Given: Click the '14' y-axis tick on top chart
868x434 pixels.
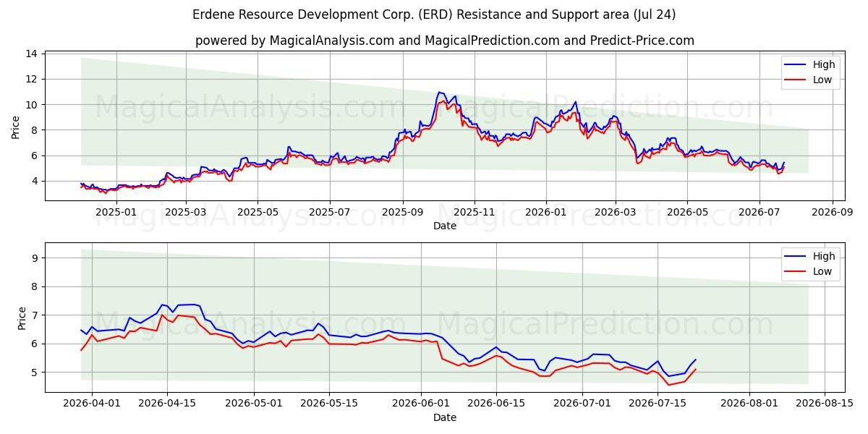Looking at the screenshot, I should point(32,54).
